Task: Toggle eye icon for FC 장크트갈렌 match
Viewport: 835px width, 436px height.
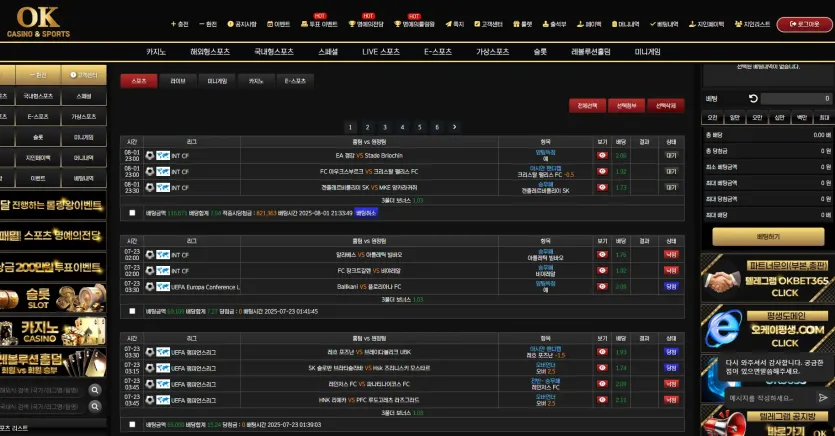Action: click(602, 270)
